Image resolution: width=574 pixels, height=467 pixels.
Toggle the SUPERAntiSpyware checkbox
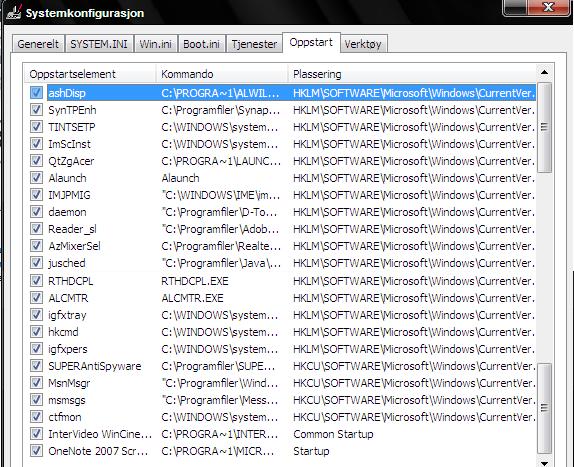click(36, 366)
